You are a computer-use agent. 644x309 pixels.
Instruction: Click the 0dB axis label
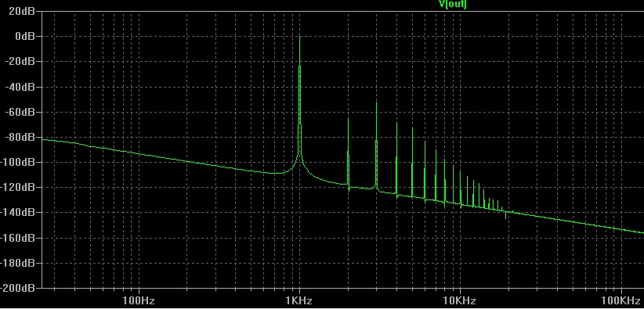[24, 36]
